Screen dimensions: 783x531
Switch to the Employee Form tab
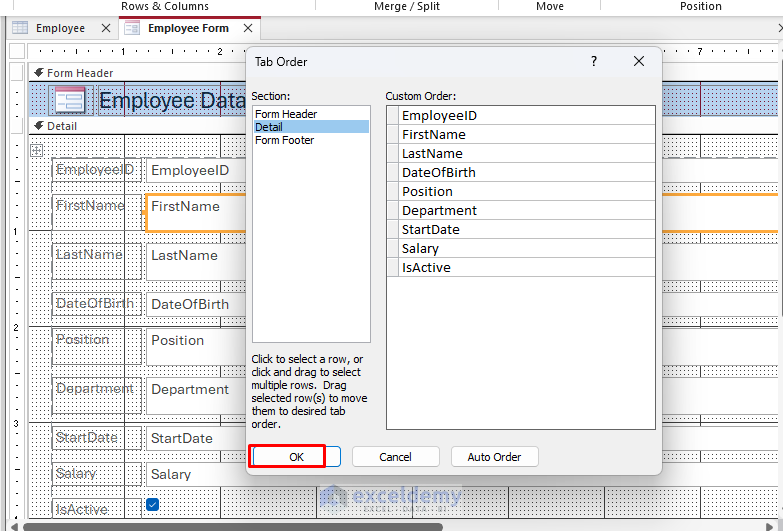click(x=188, y=28)
